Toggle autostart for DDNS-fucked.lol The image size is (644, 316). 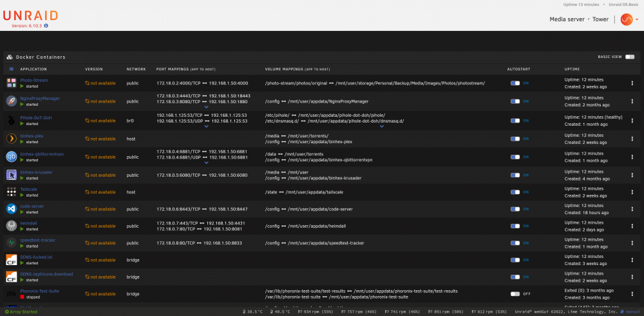[x=515, y=260]
